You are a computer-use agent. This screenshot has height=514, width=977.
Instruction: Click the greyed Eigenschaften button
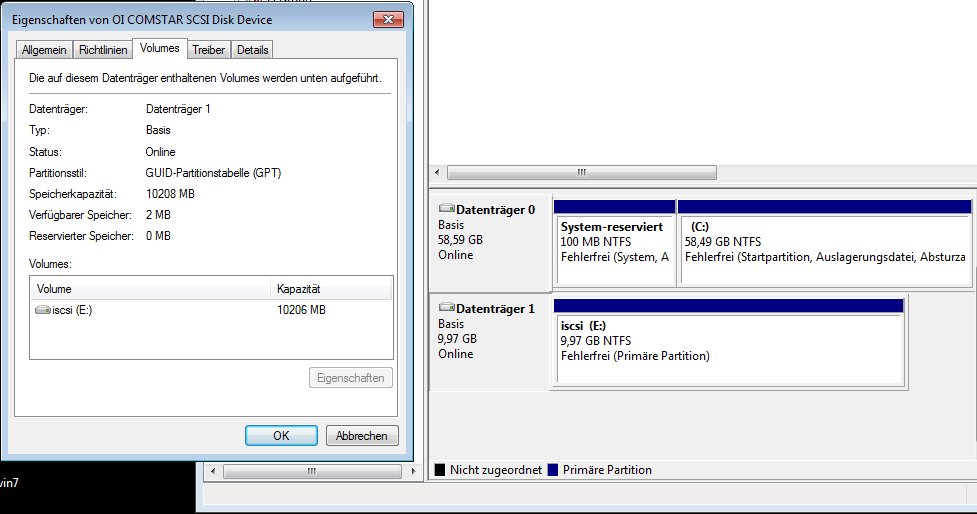point(351,378)
